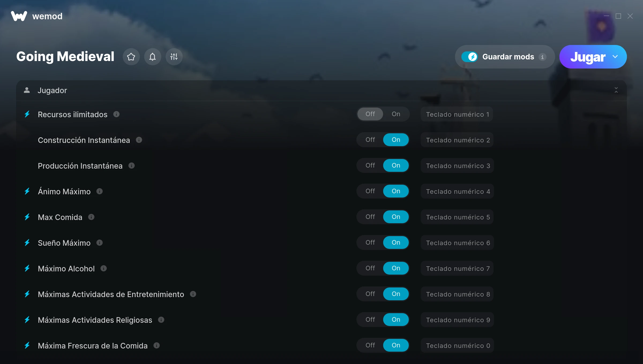Switch Sueño Máximo to Off
Image resolution: width=643 pixels, height=364 pixels.
tap(370, 242)
